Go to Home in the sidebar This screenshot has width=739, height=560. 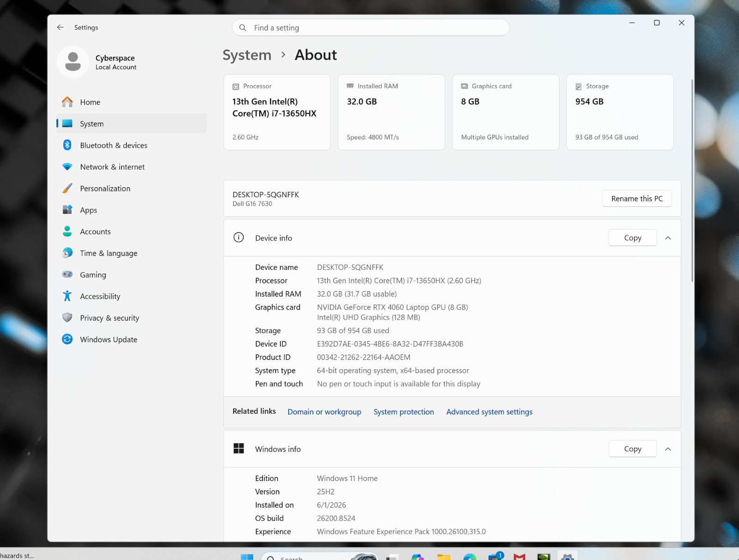[x=132, y=102]
